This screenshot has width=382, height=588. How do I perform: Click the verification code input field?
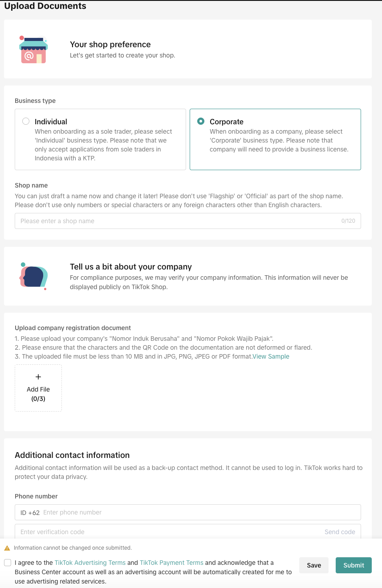pos(169,532)
